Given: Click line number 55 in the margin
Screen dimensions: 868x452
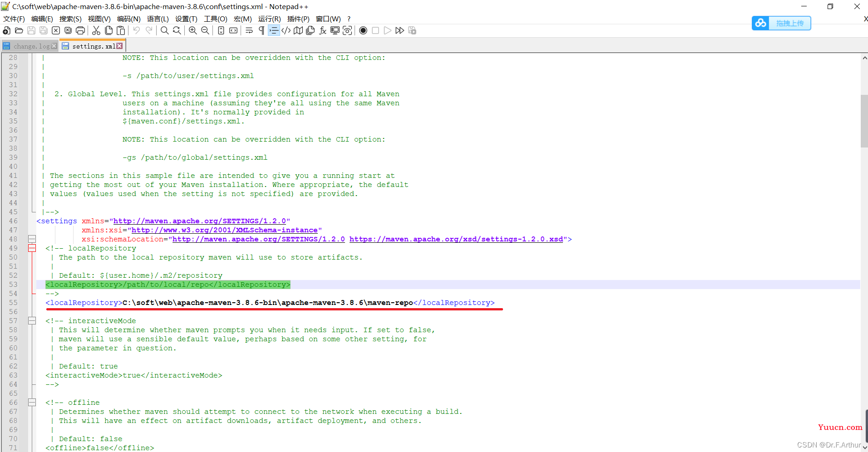Looking at the screenshot, I should (13, 303).
